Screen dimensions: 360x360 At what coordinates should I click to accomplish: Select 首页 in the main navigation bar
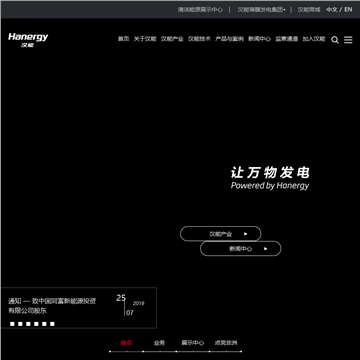click(x=123, y=39)
